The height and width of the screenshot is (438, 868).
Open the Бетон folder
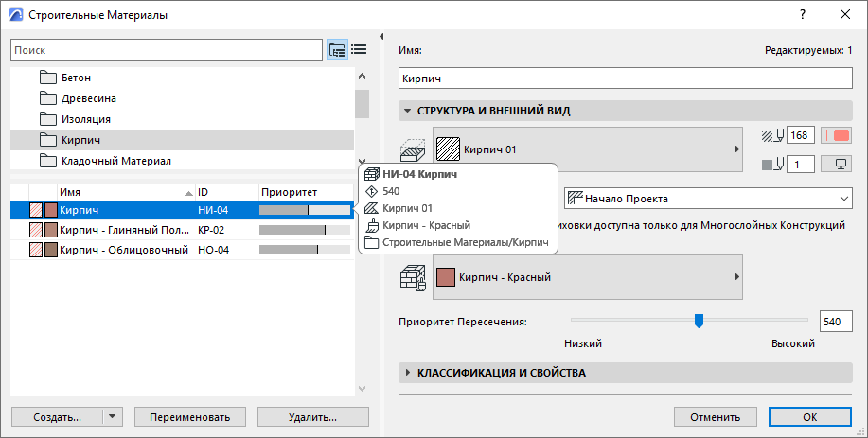click(76, 78)
